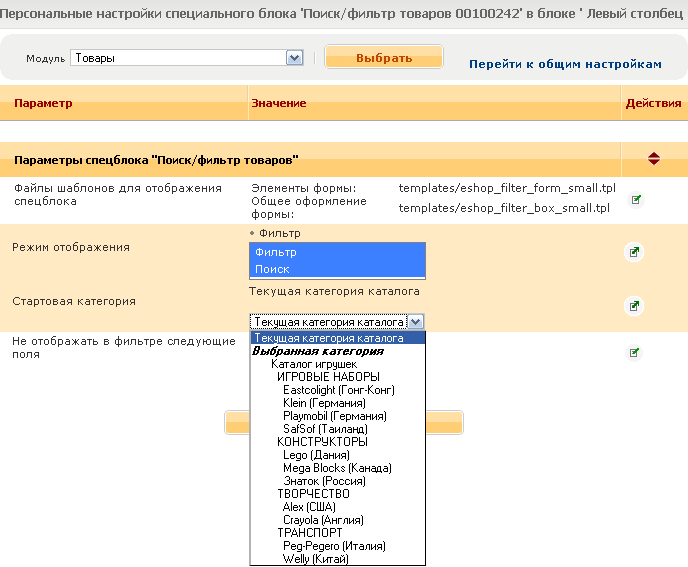Click edit icon for display mode row
Image resolution: width=688 pixels, height=567 pixels.
[x=635, y=252]
